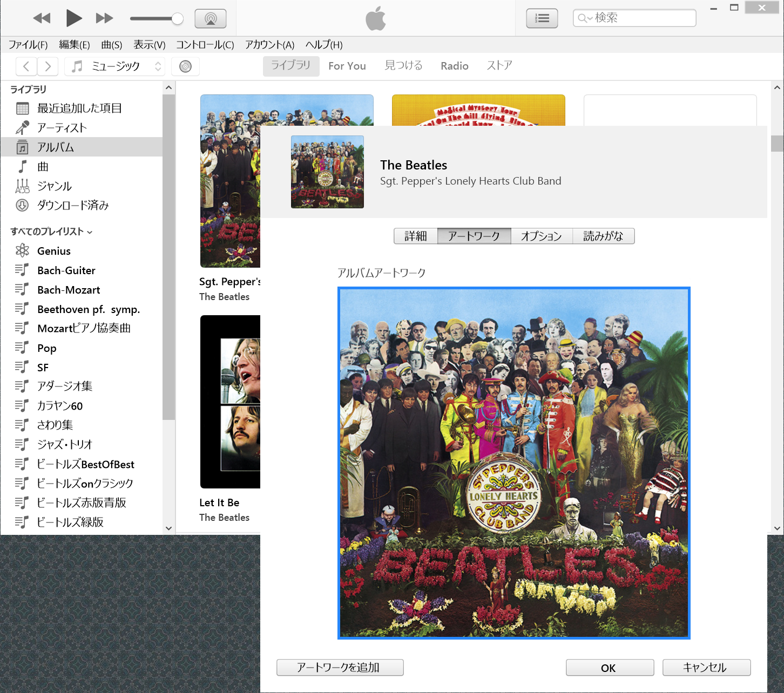Click main content scrollbar down arrow
Viewport: 784px width, 693px height.
click(777, 528)
